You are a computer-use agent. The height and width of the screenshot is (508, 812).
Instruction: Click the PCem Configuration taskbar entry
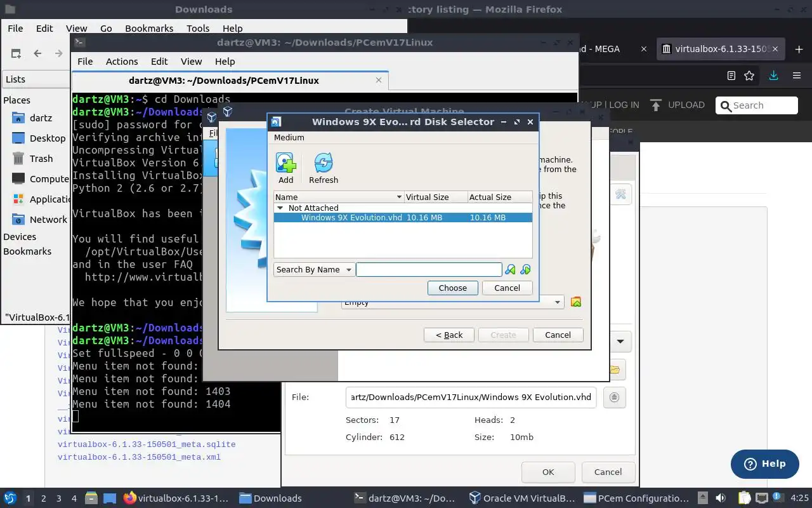pyautogui.click(x=636, y=498)
